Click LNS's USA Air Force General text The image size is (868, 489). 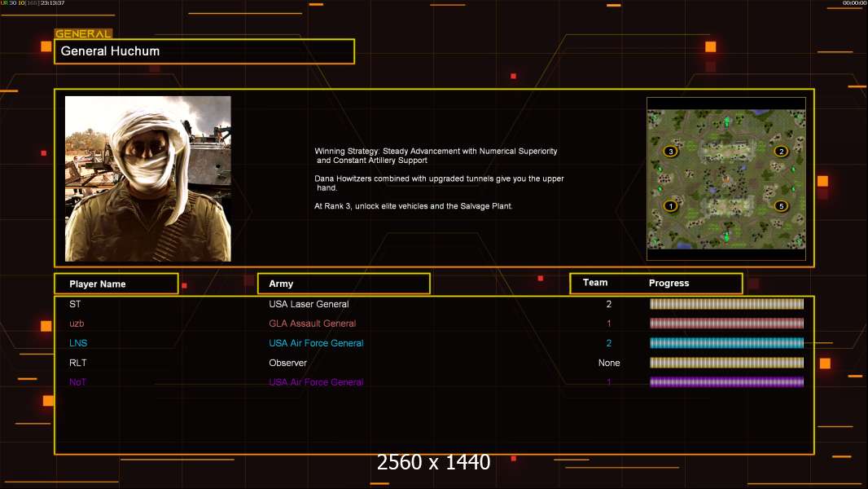click(x=316, y=343)
